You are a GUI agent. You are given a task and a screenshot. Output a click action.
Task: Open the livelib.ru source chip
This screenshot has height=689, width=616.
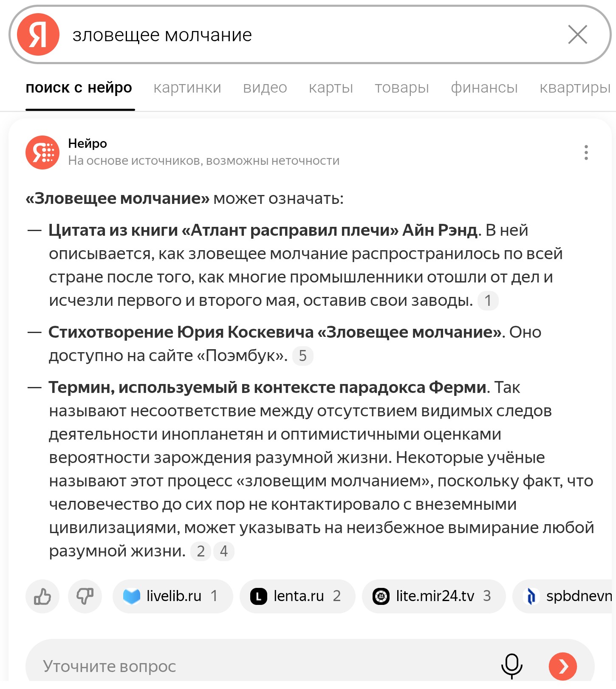[172, 596]
